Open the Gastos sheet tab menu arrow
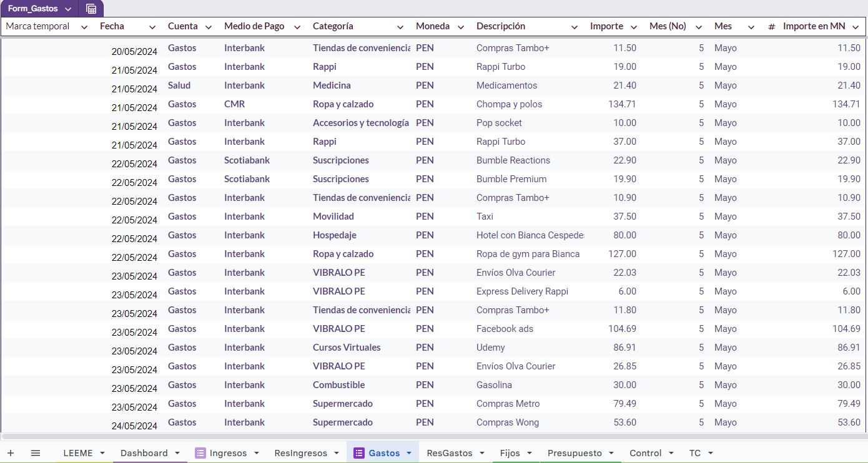The height and width of the screenshot is (463, 868). tap(409, 453)
